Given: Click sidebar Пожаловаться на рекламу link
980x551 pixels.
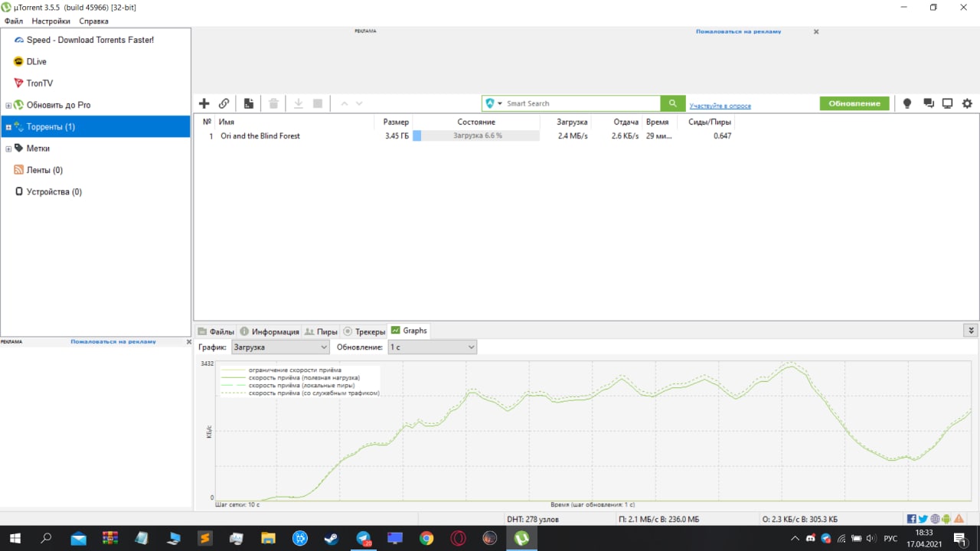Looking at the screenshot, I should 113,341.
